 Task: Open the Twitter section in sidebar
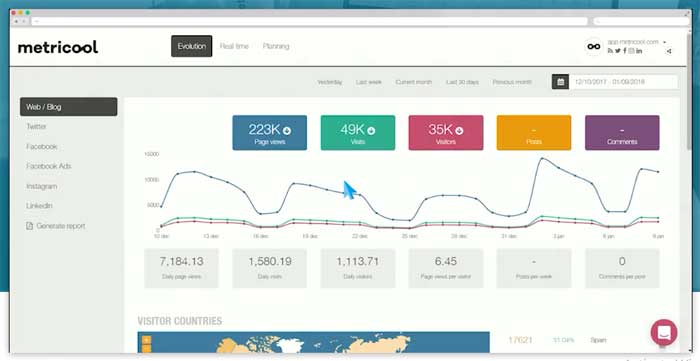tap(36, 127)
